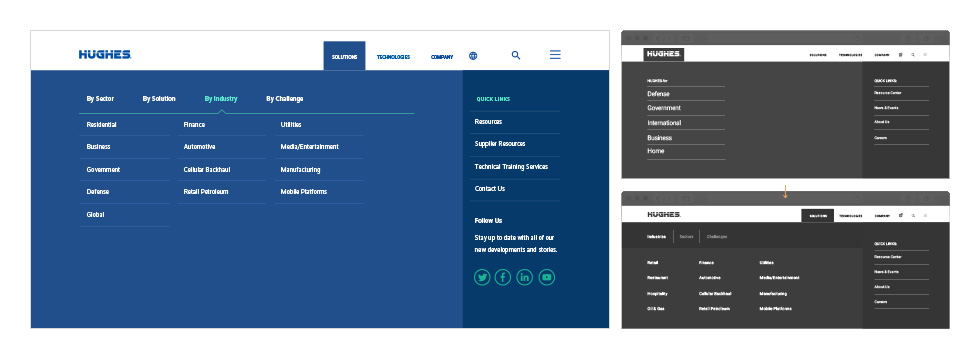Viewport: 980px width, 360px height.
Task: Open Finance link in blue menu
Action: tap(194, 125)
